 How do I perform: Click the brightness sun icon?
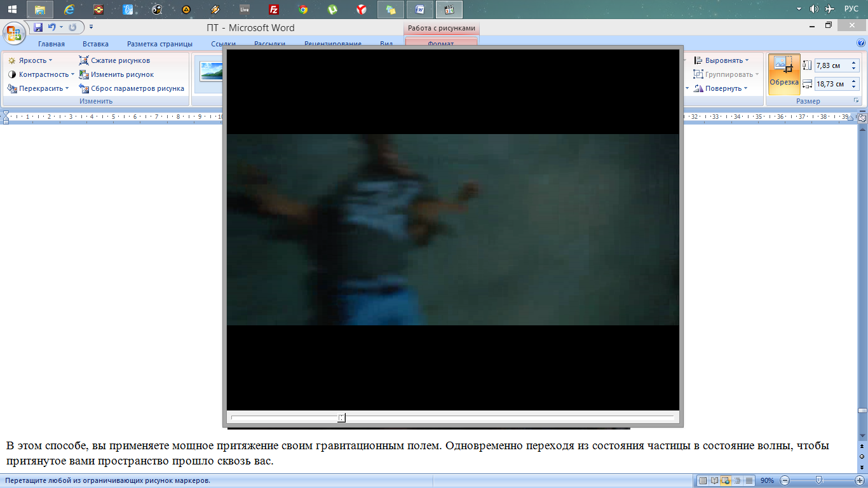click(x=12, y=60)
